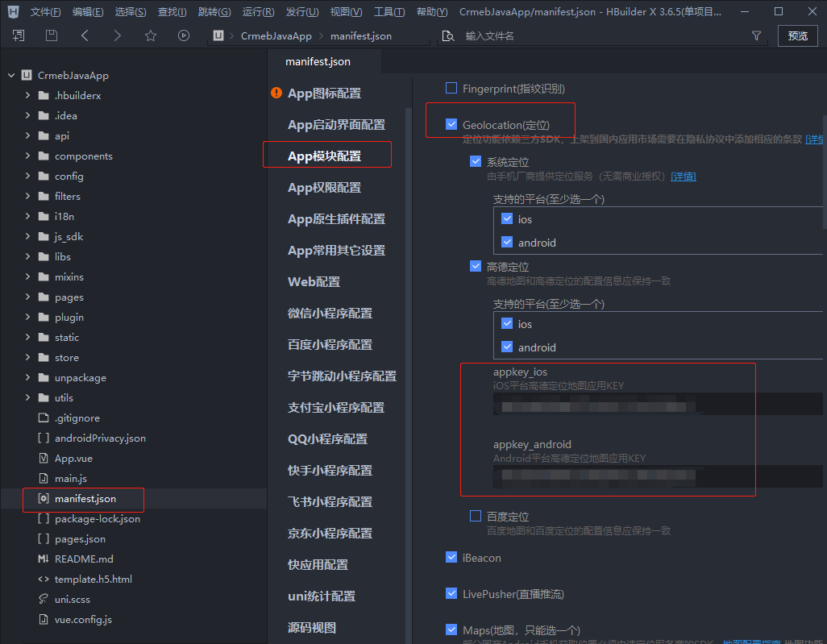Open the 文件(F) menu

tap(45, 11)
